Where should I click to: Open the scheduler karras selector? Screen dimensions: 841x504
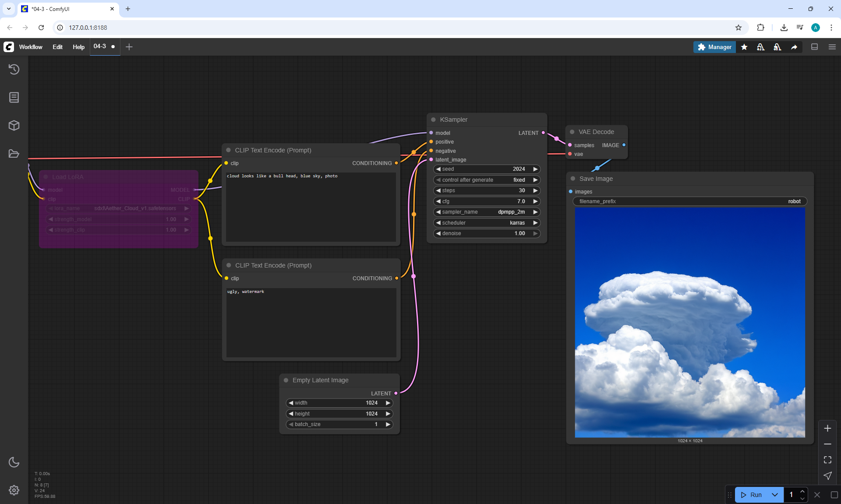(x=486, y=223)
